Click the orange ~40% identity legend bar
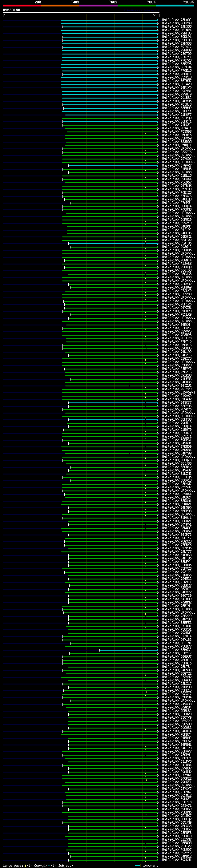 coord(60,6)
